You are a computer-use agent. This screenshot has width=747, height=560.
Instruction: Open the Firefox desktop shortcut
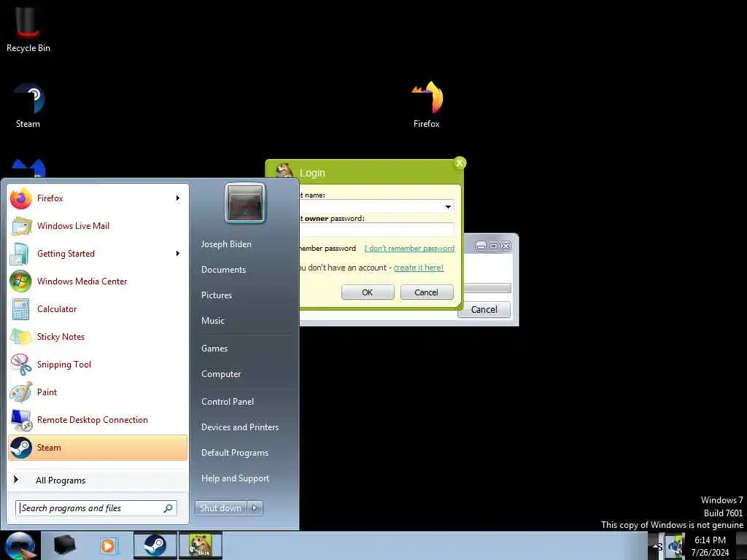point(426,105)
